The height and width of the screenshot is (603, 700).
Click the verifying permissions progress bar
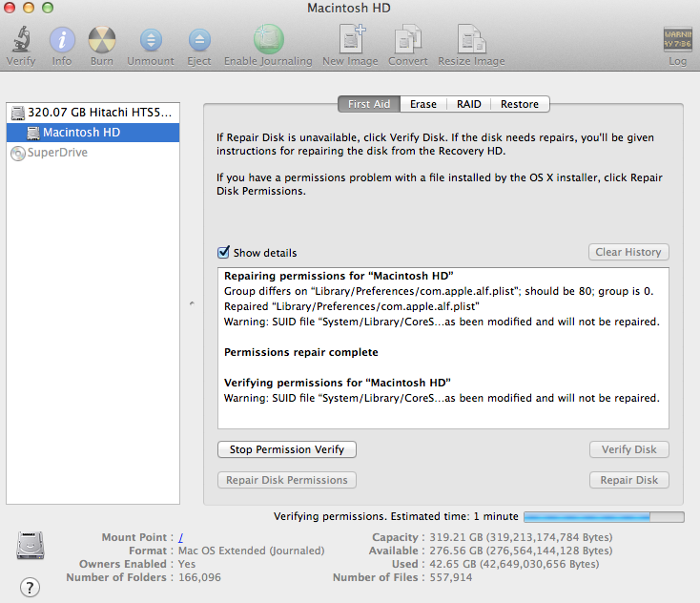click(604, 517)
